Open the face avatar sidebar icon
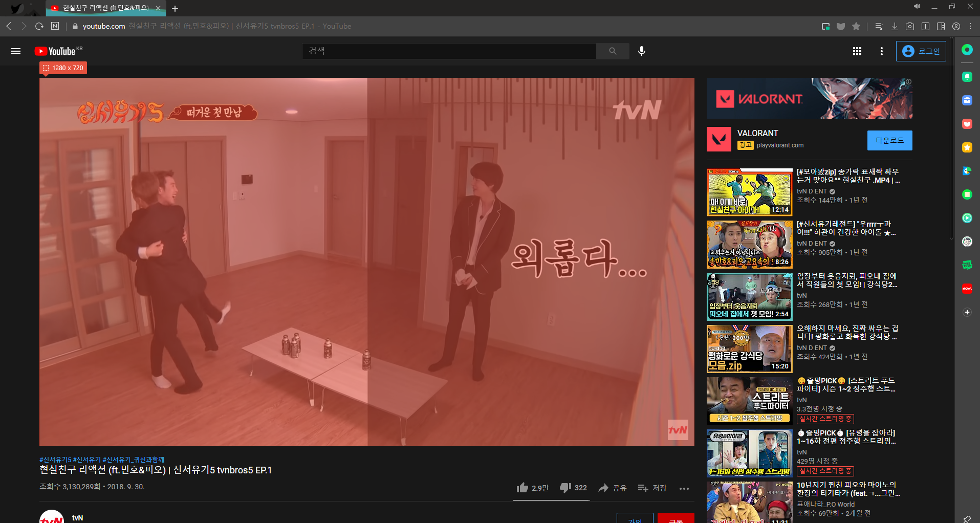980x523 pixels. pos(967,242)
